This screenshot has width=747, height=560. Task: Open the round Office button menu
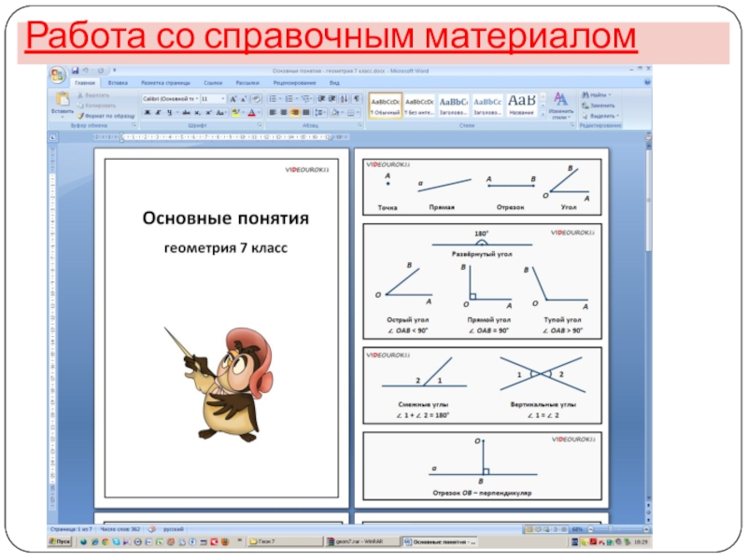(x=58, y=75)
